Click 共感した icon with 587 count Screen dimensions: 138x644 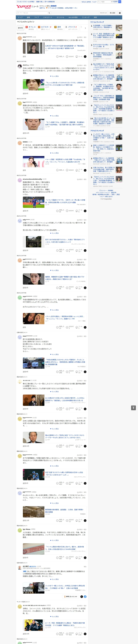tap(57, 93)
